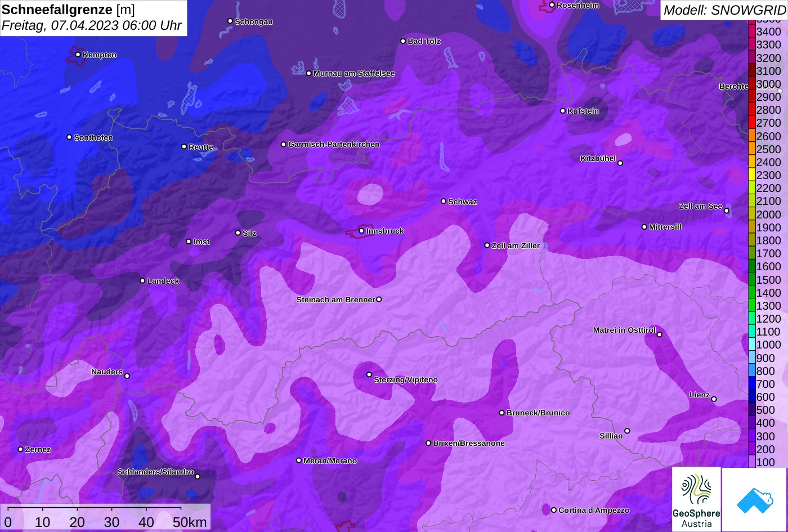Click the Zernez location marker dot
Viewport: 788px width, 532px height.
pyautogui.click(x=20, y=449)
